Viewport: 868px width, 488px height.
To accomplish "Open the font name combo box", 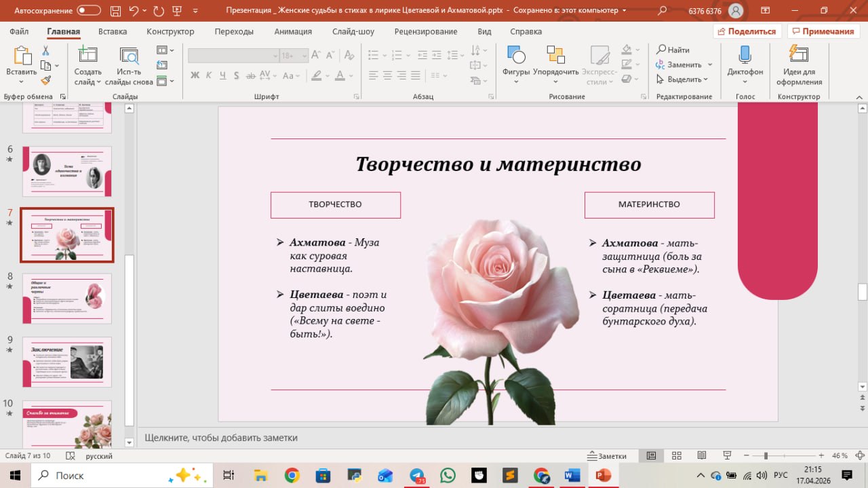I will [233, 56].
